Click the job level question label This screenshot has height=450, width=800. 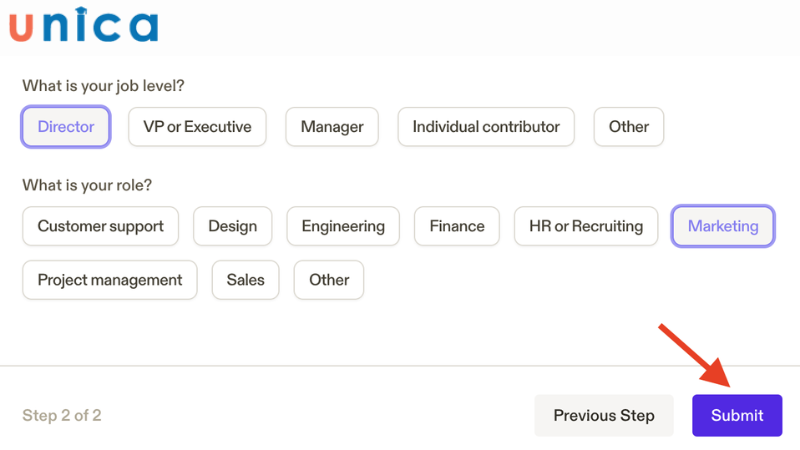tap(103, 86)
